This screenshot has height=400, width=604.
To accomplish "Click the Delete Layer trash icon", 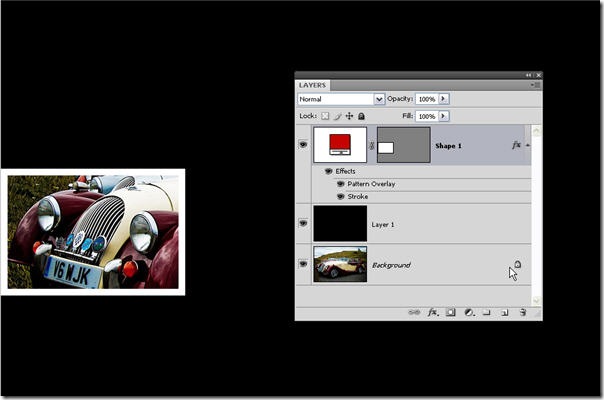I will pos(523,313).
